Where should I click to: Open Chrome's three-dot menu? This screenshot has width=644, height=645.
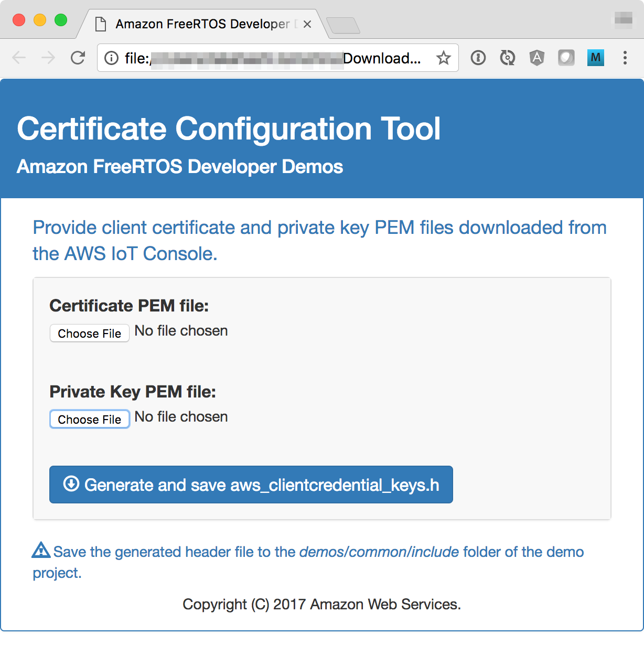(x=625, y=58)
